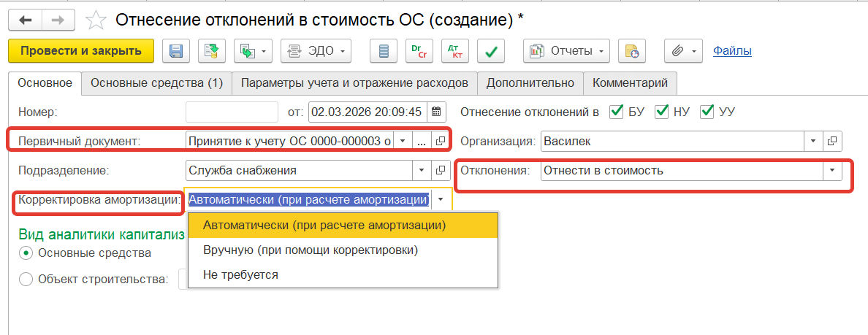Viewport: 868px width, 335px height.
Task: Open the Файлы link
Action: 732,51
